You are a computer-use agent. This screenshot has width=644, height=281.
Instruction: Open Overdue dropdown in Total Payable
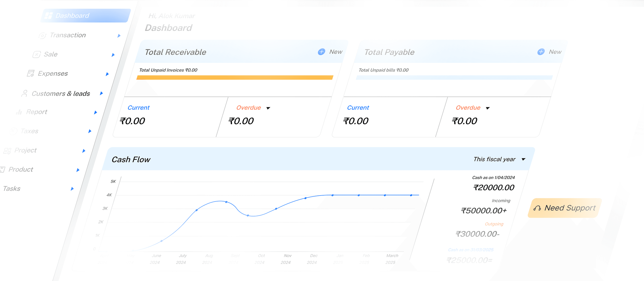[488, 108]
